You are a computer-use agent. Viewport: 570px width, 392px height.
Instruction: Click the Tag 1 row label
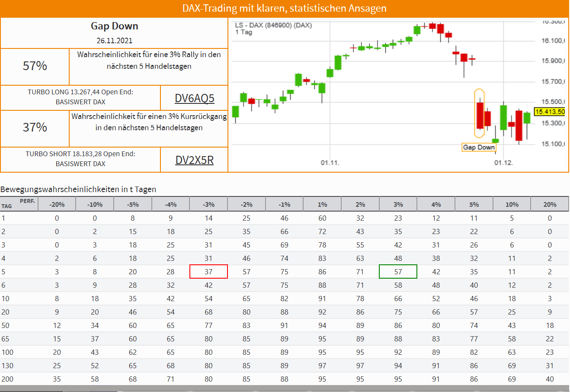[3, 218]
